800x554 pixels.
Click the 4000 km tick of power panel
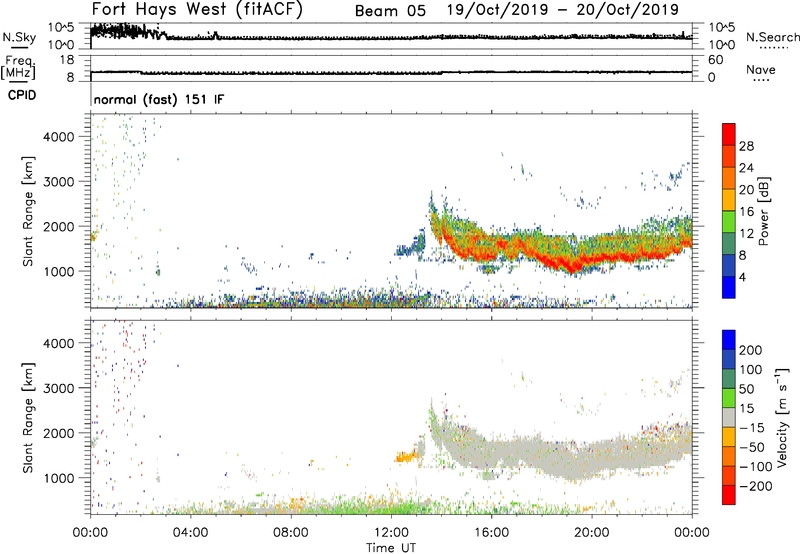(59, 137)
